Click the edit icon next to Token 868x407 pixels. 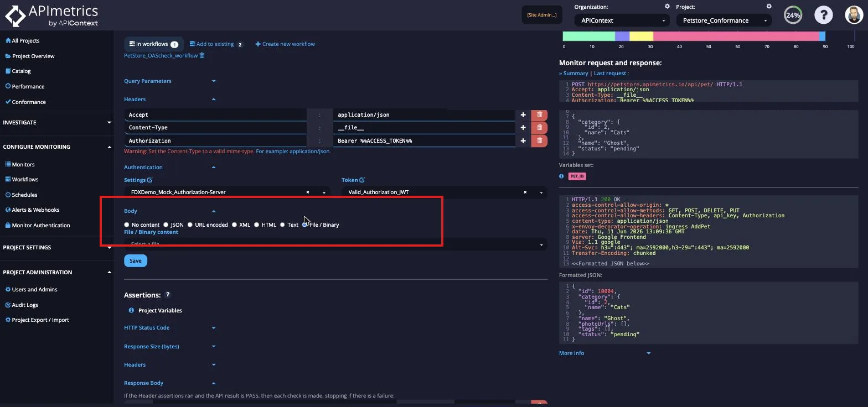362,180
